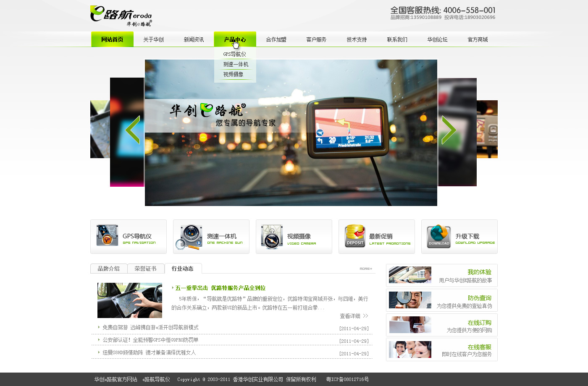Click the e路航导航仪 footer link
Image resolution: width=588 pixels, height=386 pixels.
pyautogui.click(x=156, y=379)
